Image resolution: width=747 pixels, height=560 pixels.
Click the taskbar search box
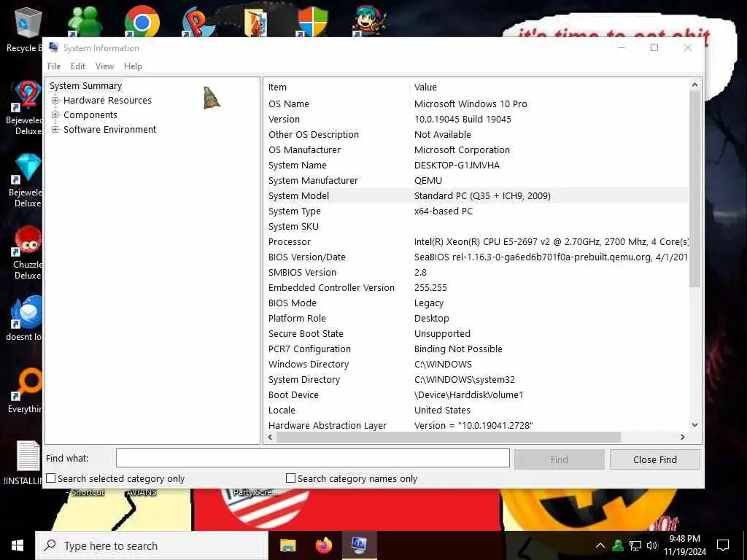(x=152, y=545)
